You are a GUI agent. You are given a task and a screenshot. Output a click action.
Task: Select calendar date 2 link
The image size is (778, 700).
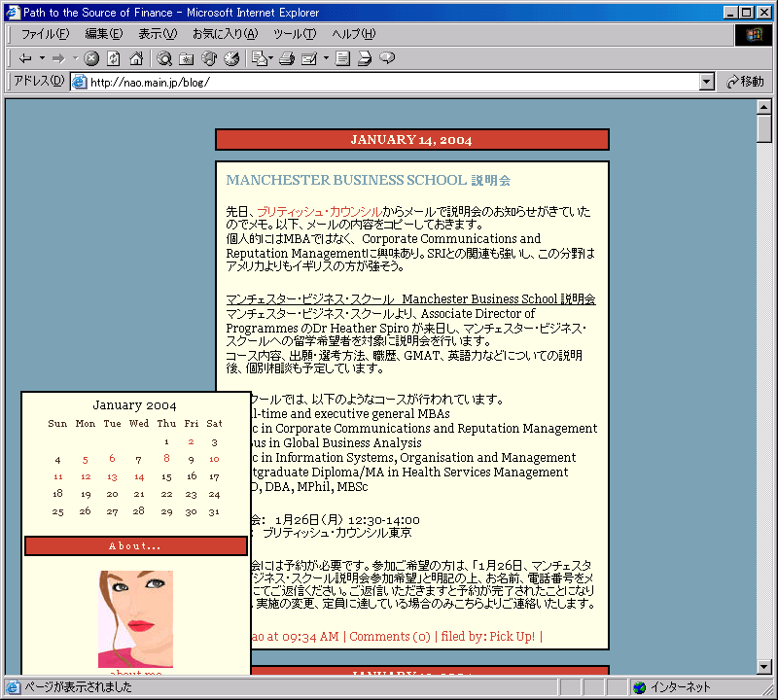tap(191, 442)
